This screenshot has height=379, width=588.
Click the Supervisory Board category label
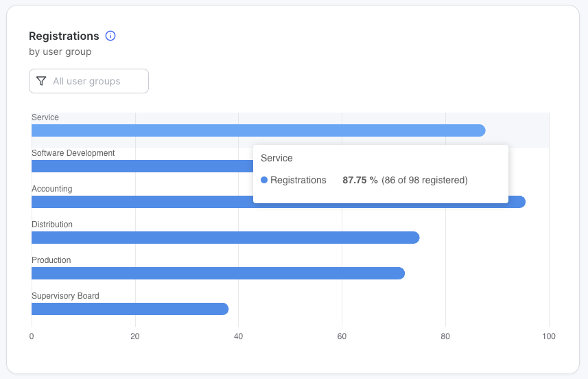tap(65, 296)
